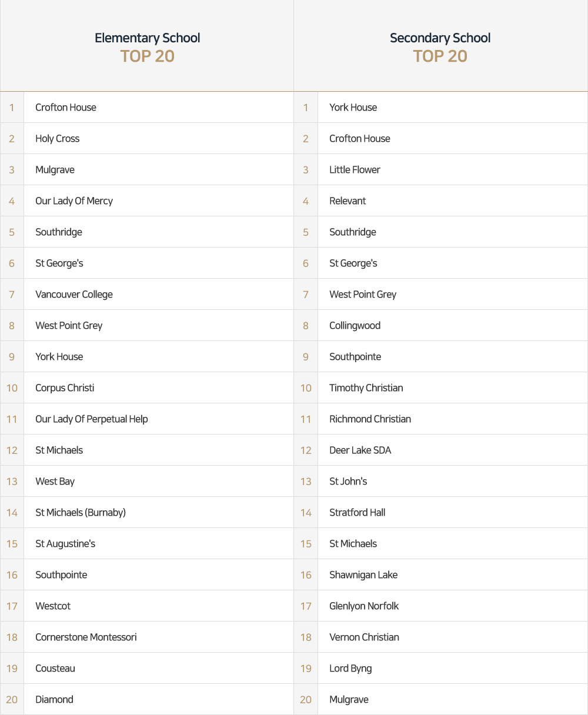This screenshot has height=715, width=588.
Task: Select Diamond at elementary rank 20
Action: (54, 700)
